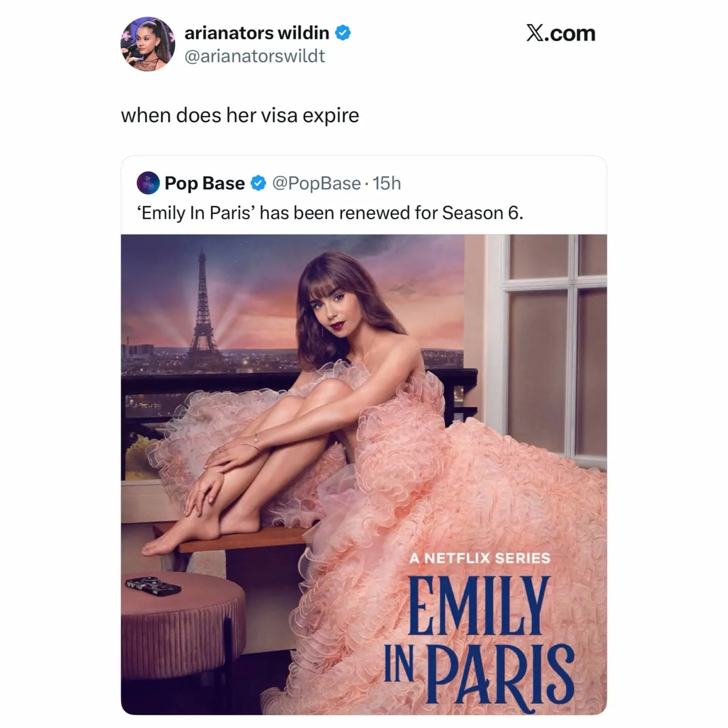Click Pop Base's blue verified checkmark

click(x=258, y=183)
